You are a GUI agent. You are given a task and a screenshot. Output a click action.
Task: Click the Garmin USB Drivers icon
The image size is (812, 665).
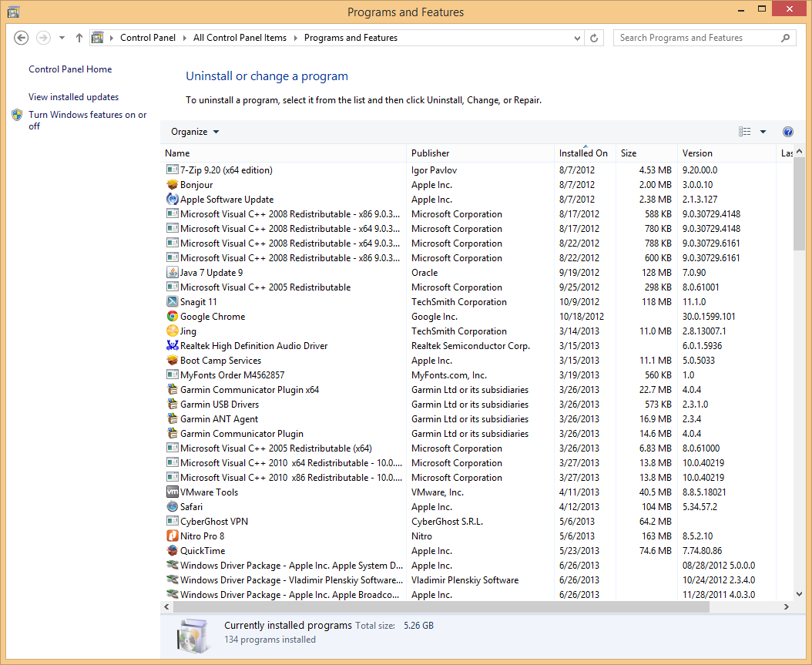pos(172,404)
